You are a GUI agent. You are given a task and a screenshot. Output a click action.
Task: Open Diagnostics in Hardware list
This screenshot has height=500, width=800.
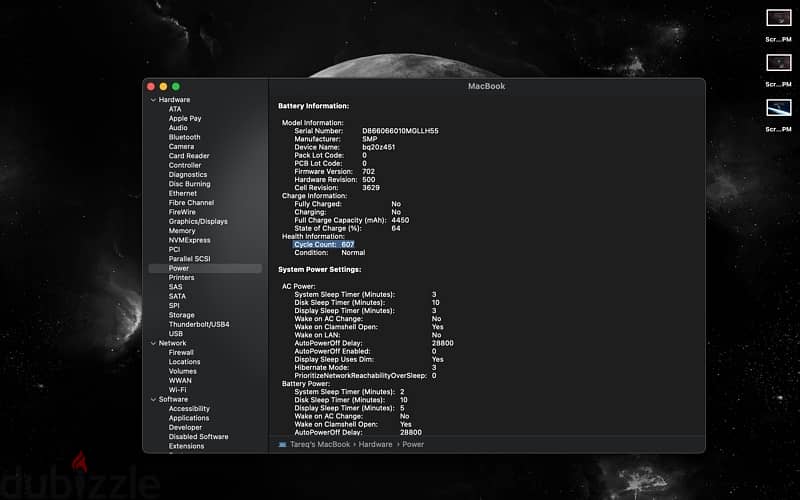pos(188,174)
